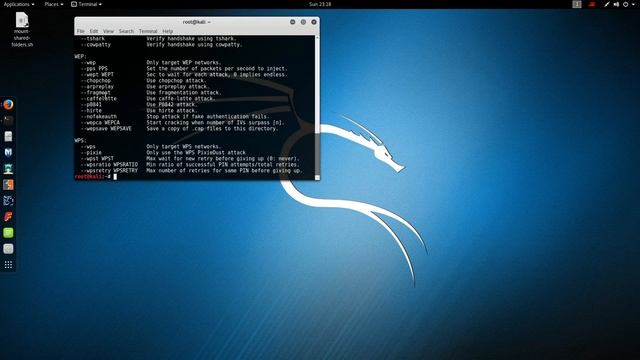640x360 pixels.
Task: Open the green Leafpad dock icon
Action: [x=8, y=233]
